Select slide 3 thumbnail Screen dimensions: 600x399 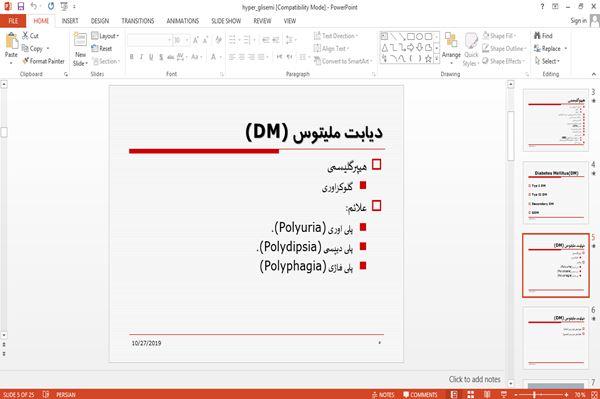[556, 120]
